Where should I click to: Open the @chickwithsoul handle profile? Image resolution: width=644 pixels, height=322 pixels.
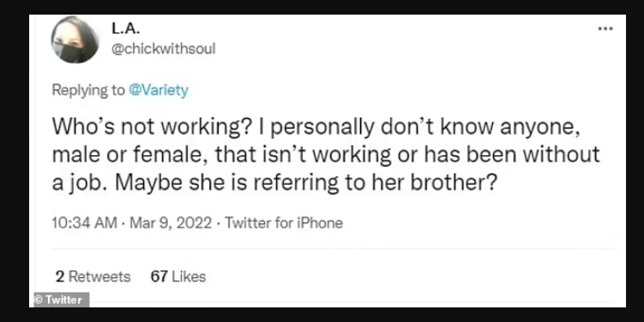pyautogui.click(x=163, y=49)
